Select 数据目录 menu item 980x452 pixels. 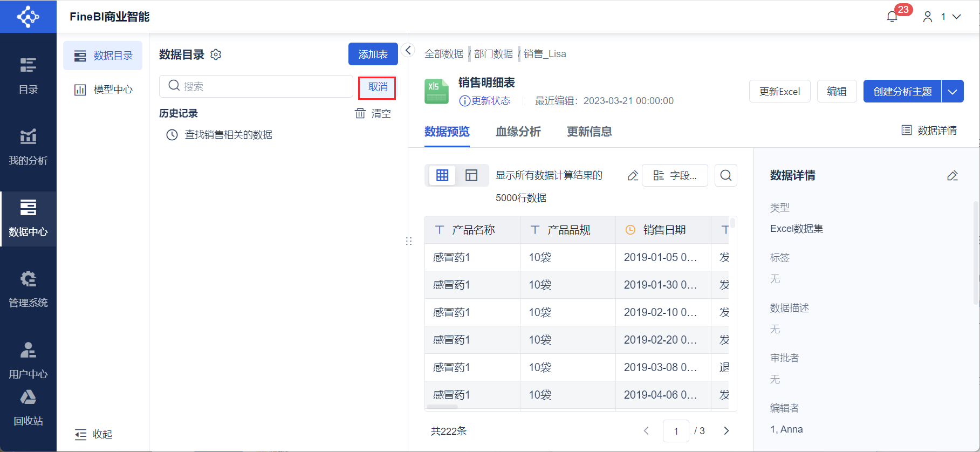coord(103,56)
